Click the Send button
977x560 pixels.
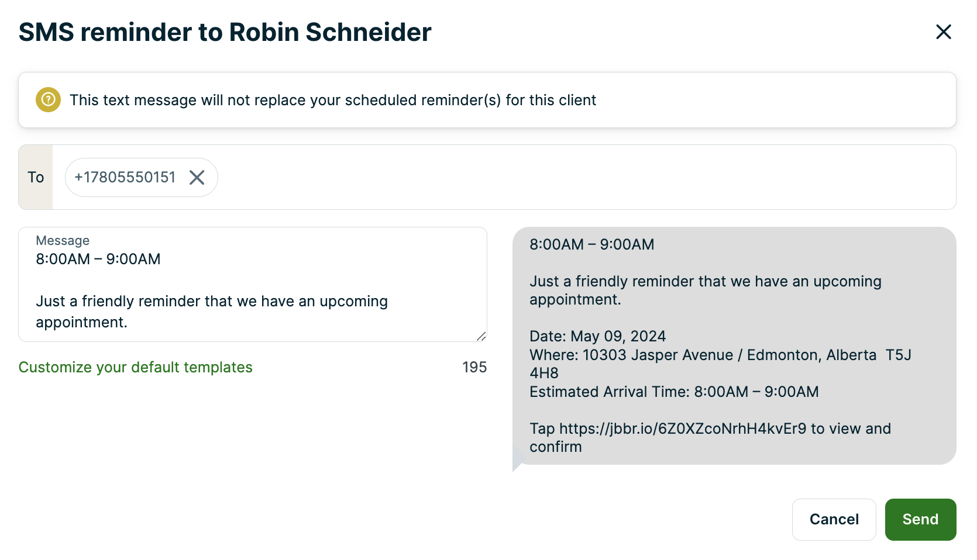(x=920, y=519)
